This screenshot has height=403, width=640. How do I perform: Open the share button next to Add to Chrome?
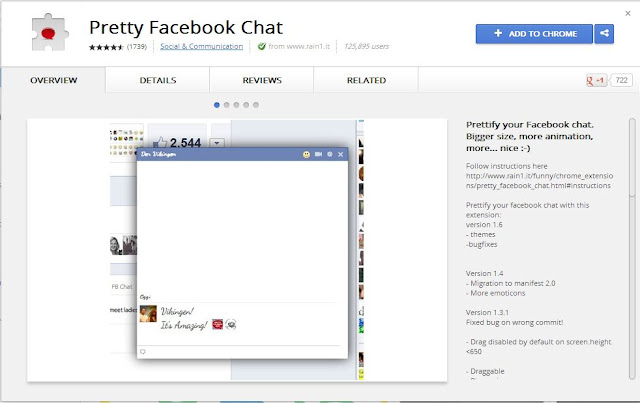pyautogui.click(x=604, y=34)
